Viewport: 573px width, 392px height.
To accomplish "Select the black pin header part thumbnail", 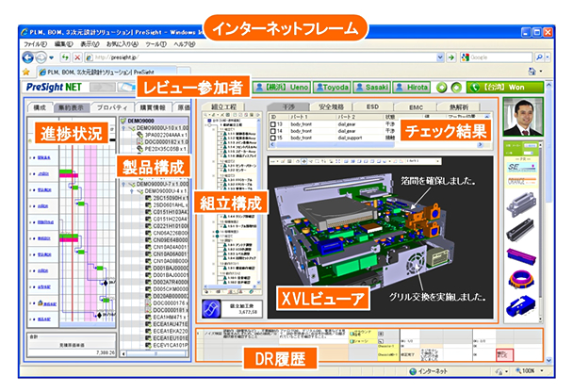I will 521,230.
